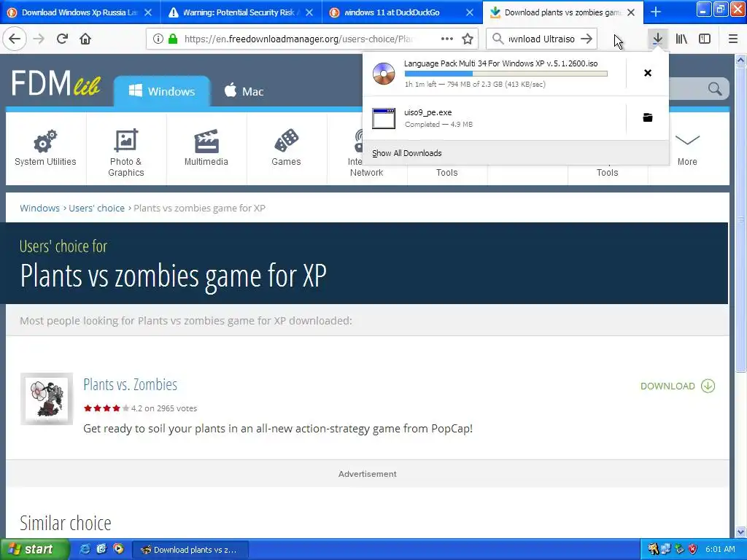This screenshot has width=747, height=560.
Task: Switch to Download Windows Xp Russia tab
Action: point(80,12)
